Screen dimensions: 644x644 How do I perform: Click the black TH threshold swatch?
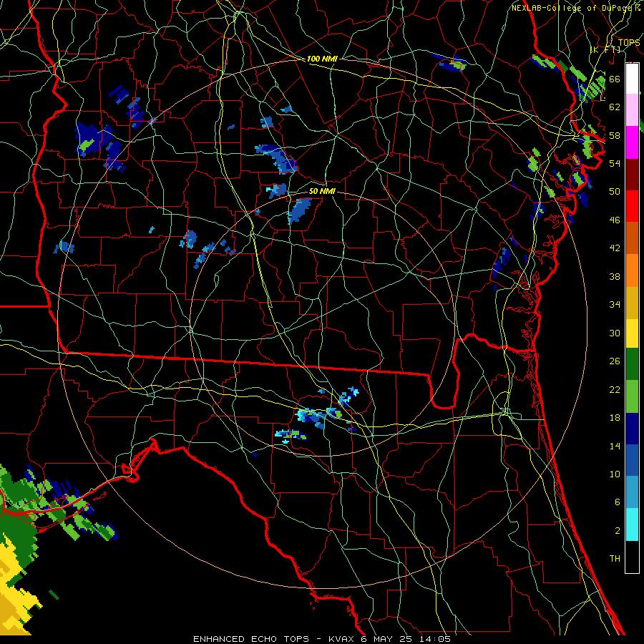[x=632, y=557]
